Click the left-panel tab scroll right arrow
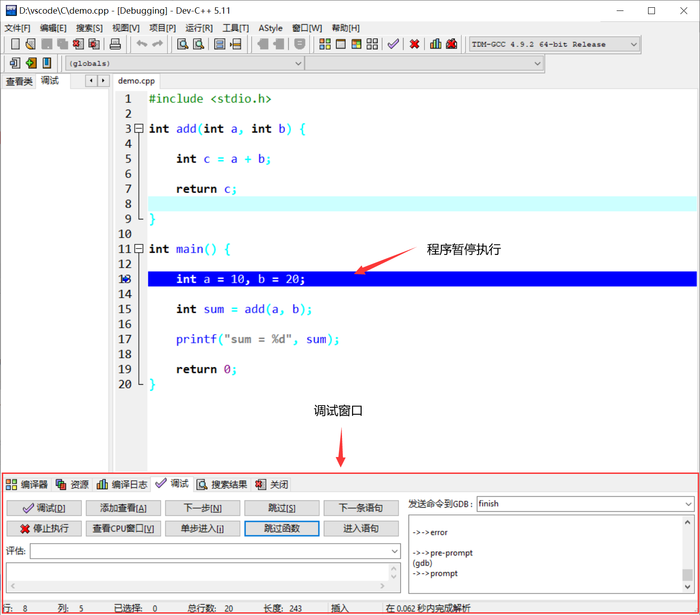The height and width of the screenshot is (615, 700). (103, 81)
